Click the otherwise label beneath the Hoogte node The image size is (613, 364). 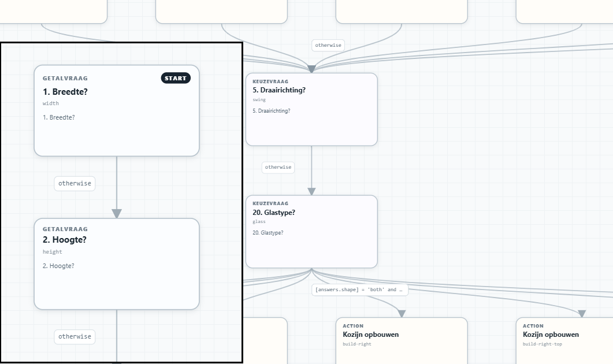click(x=75, y=337)
